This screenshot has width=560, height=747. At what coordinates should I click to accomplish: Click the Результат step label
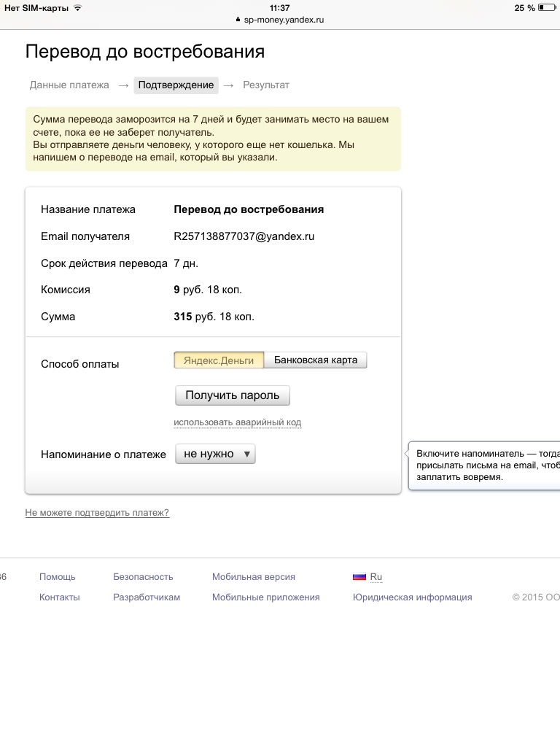point(266,85)
